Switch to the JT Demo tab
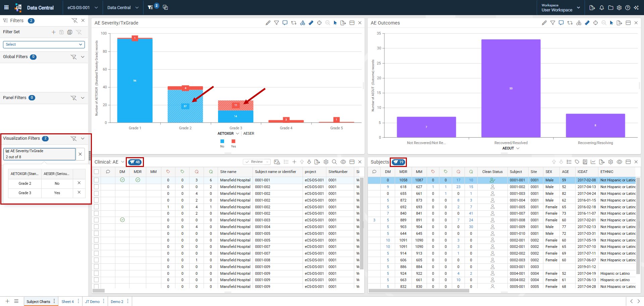The height and width of the screenshot is (306, 644). pyautogui.click(x=92, y=302)
